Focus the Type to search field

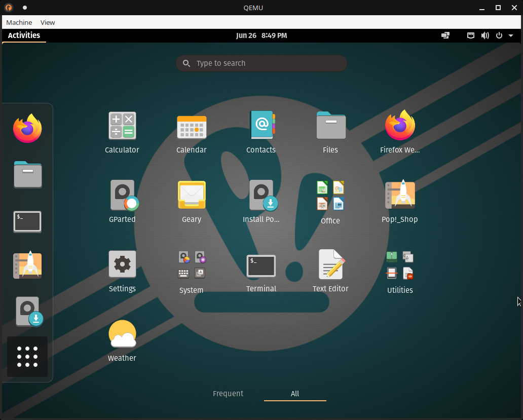(261, 63)
